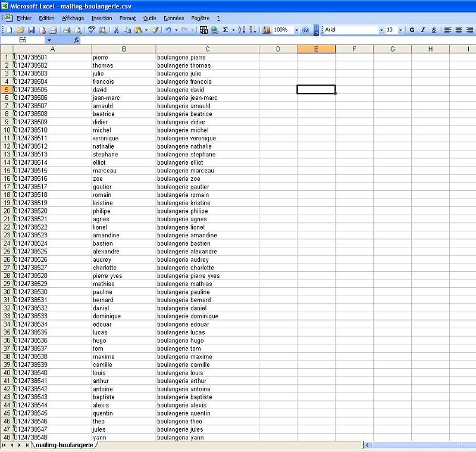Open the font size 10 dropdown
This screenshot has height=452, width=476.
400,30
